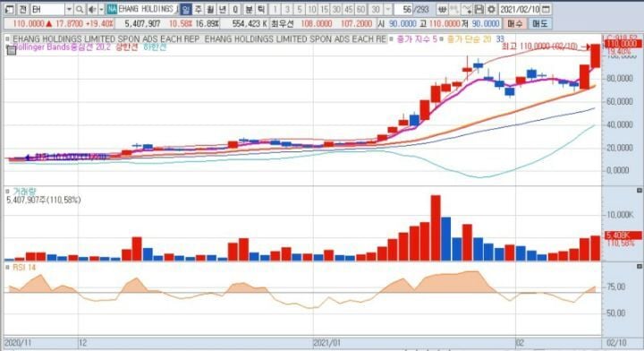
Task: Choose the 1 minute interval button
Action: 275,9
